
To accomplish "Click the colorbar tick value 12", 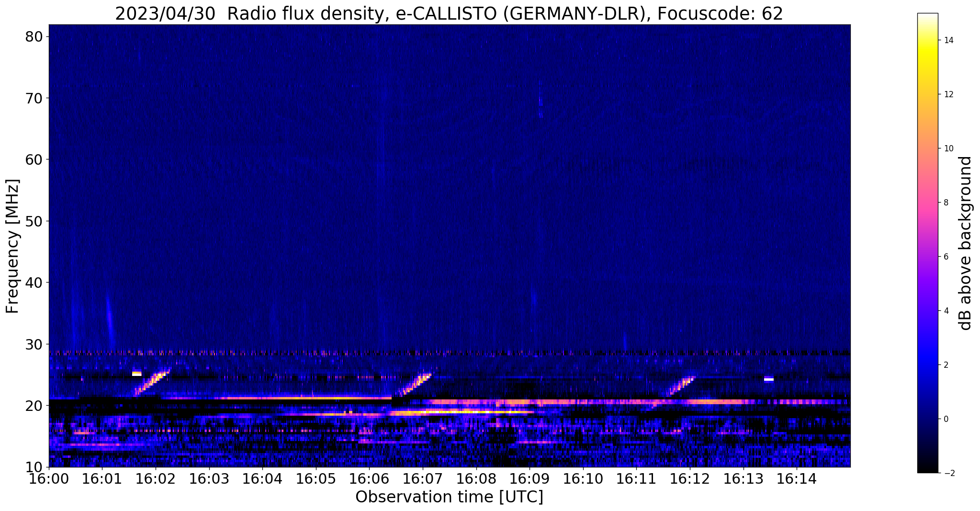I will point(948,94).
